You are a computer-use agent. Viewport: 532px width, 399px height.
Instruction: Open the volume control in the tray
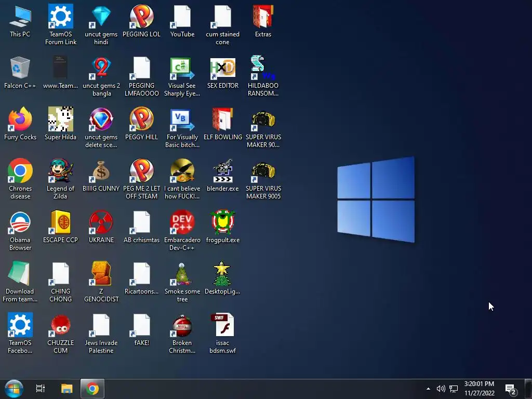click(x=441, y=389)
